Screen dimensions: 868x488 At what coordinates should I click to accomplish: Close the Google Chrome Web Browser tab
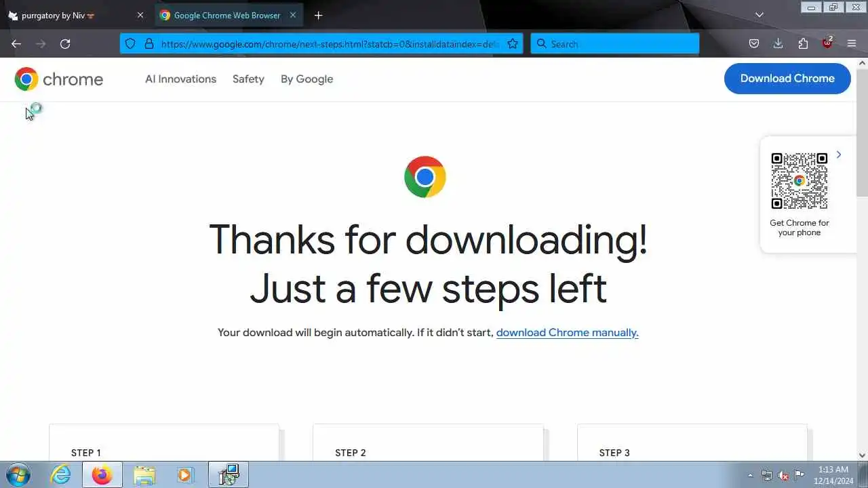[293, 15]
